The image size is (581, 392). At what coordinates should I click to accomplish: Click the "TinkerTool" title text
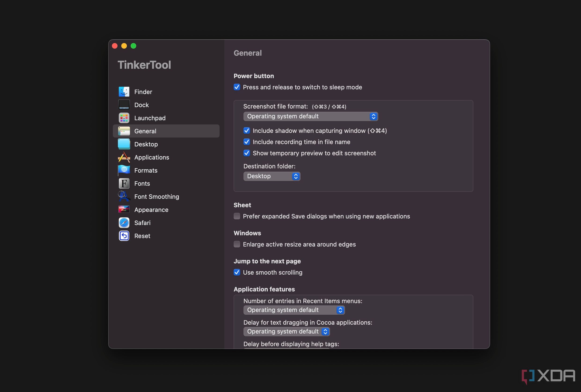(144, 65)
